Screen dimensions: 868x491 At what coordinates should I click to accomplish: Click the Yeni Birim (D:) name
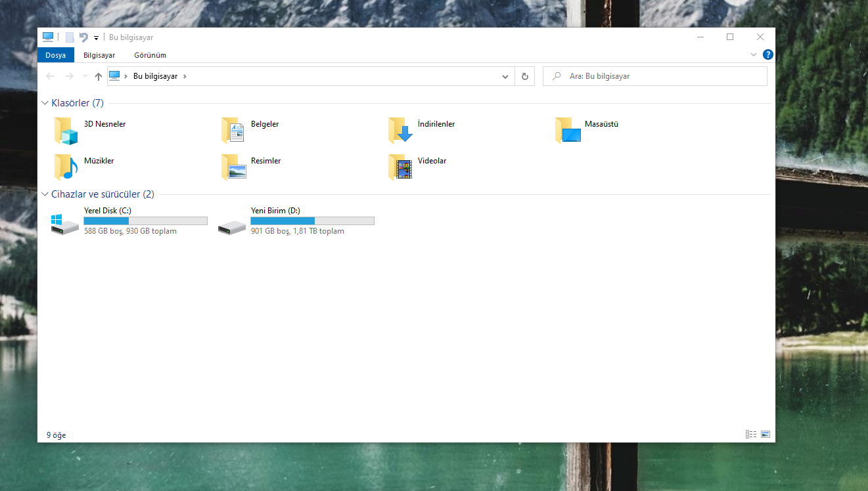(x=275, y=211)
